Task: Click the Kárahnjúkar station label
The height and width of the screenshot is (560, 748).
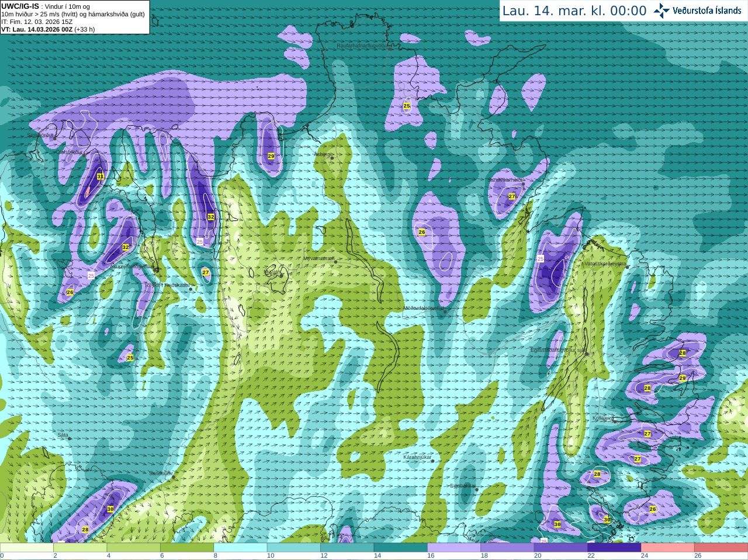Action: tap(418, 457)
